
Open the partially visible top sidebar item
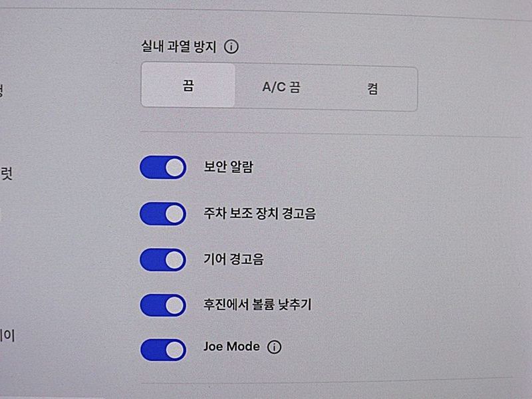point(2,90)
